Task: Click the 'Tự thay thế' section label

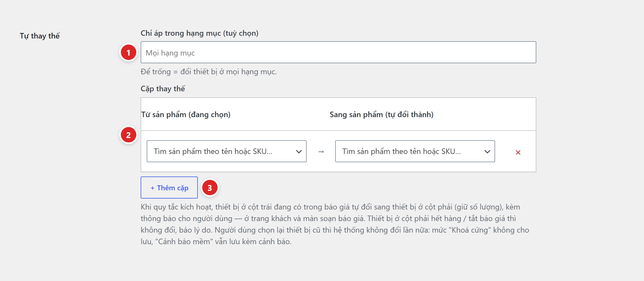Action: [x=40, y=36]
